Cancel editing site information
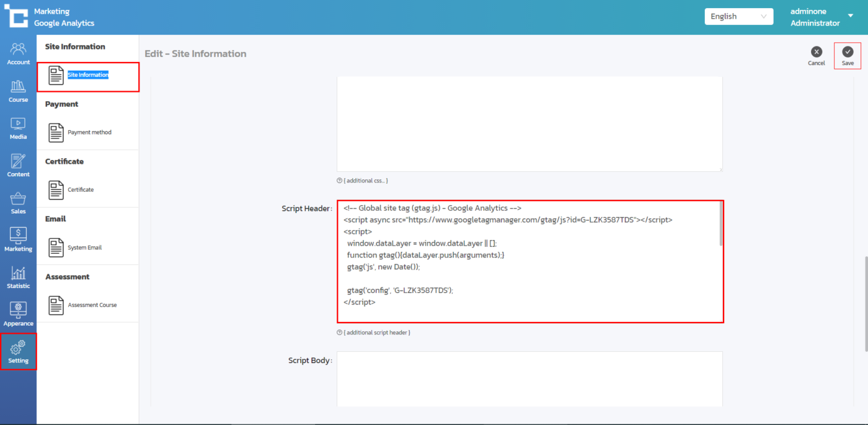The height and width of the screenshot is (425, 868). click(817, 56)
